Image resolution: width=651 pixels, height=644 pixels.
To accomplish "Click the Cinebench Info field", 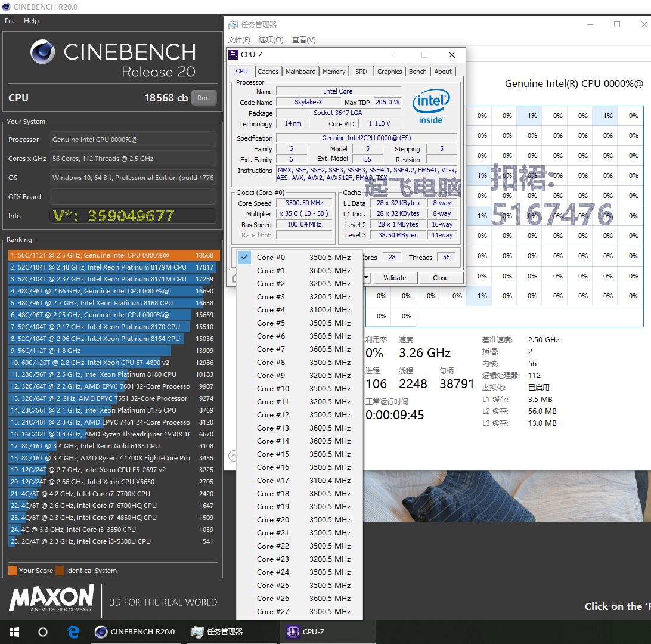I will [x=132, y=216].
